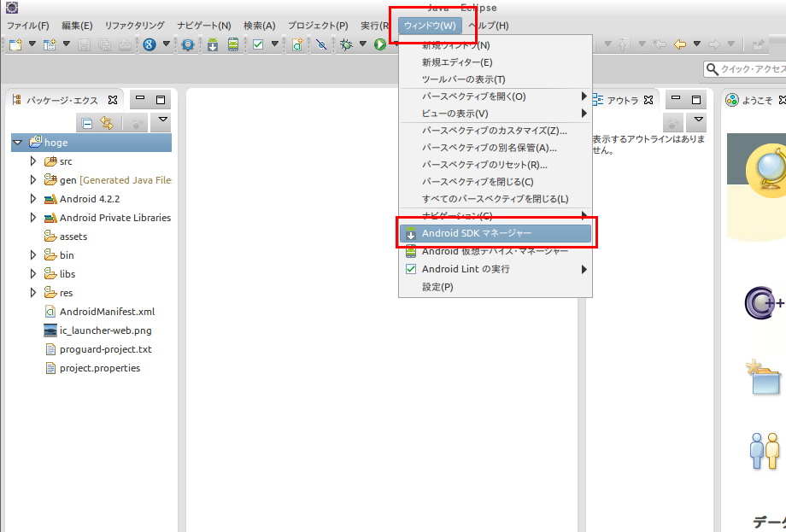The height and width of the screenshot is (532, 786).
Task: Expand the libs folder
Action: click(33, 274)
